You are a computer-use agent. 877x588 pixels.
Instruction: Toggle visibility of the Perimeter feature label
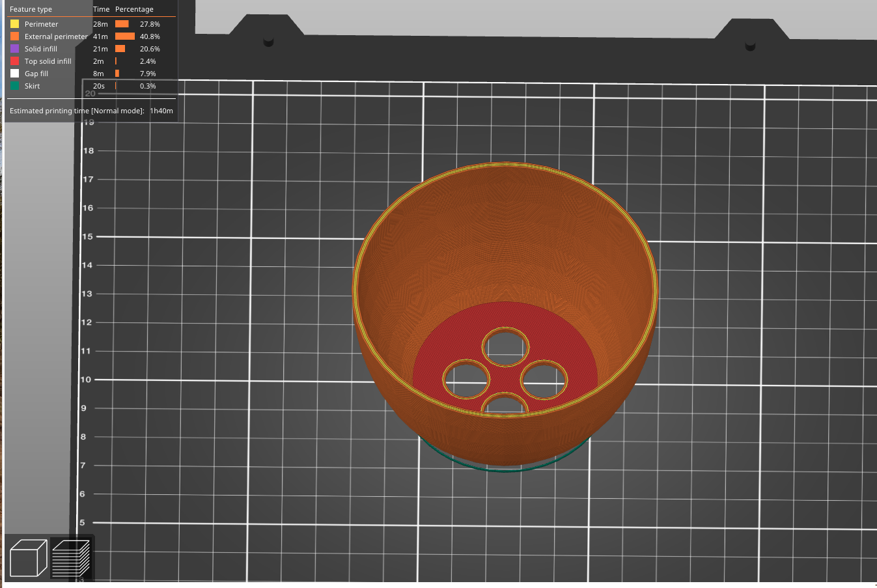point(41,24)
